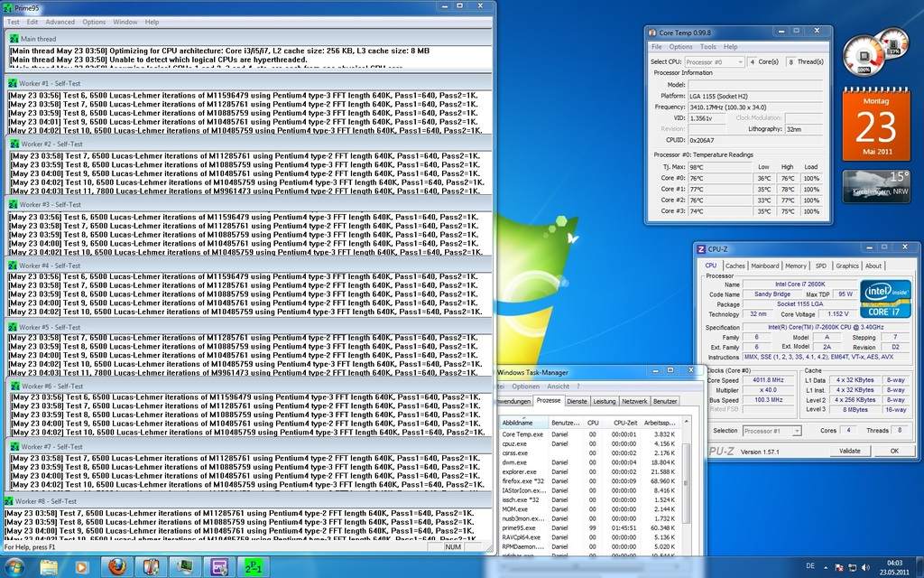
Task: Open the Selection Processor #1 dropdown in CPU-Z
Action: point(772,431)
